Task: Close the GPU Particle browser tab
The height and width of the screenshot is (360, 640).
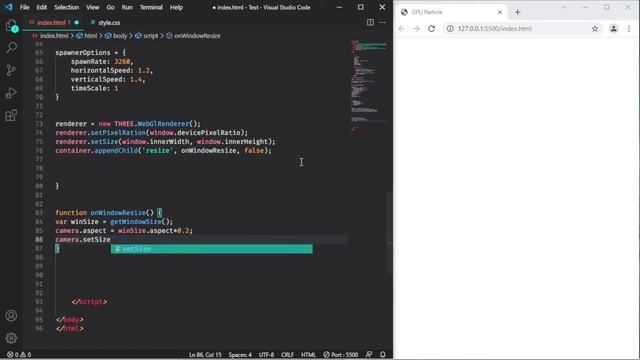Action: click(500, 12)
